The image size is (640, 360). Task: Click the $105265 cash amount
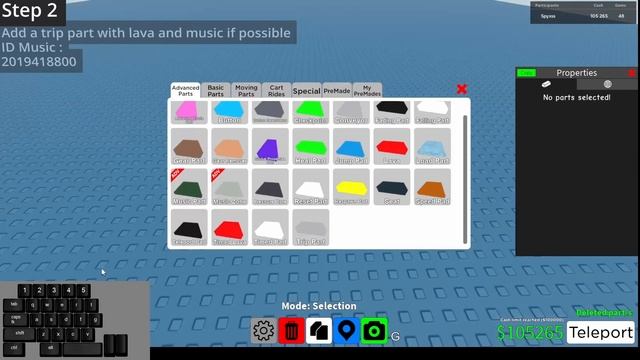(x=530, y=333)
